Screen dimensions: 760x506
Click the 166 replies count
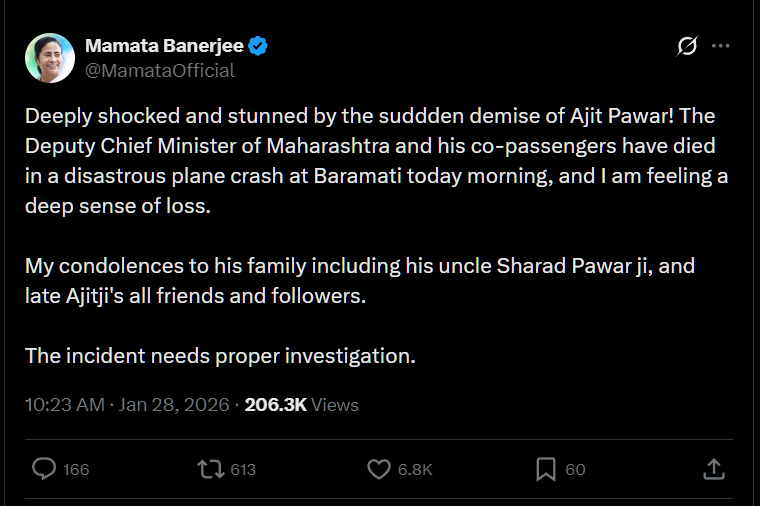[x=76, y=470]
